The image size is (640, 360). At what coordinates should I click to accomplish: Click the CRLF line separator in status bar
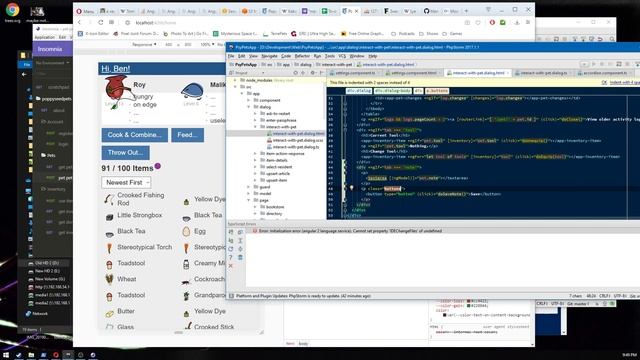pyautogui.click(x=604, y=296)
